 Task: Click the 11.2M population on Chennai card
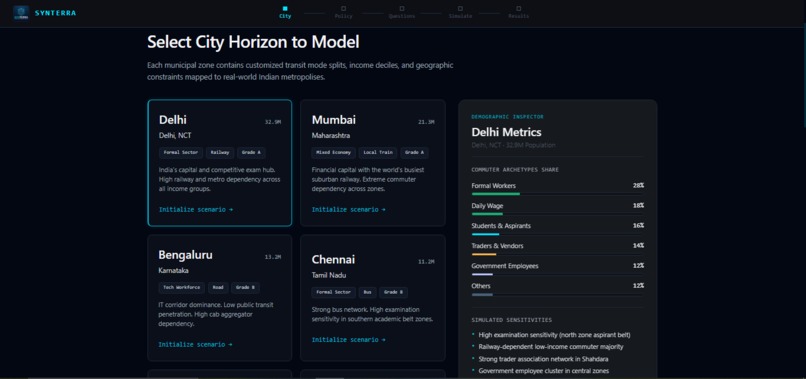[426, 262]
